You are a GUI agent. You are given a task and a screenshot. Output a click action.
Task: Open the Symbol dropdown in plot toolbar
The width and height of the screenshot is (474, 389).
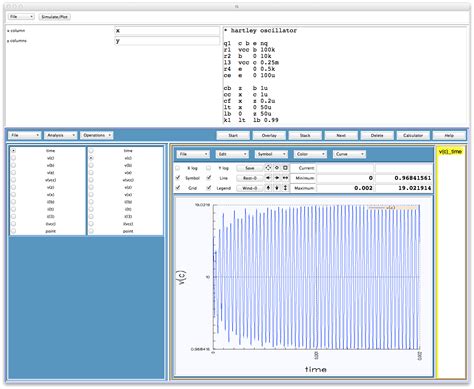click(271, 154)
